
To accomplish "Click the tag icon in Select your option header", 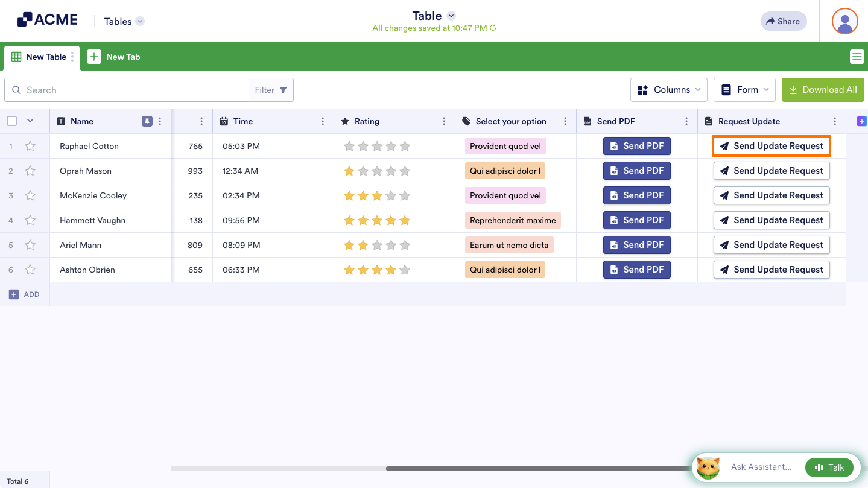I will (466, 121).
